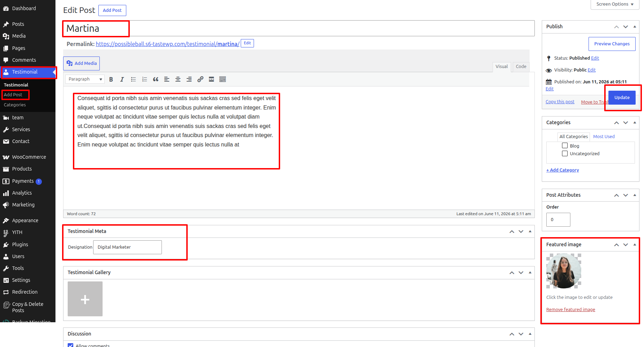Insert Read More tag icon
The width and height of the screenshot is (644, 347).
[211, 79]
